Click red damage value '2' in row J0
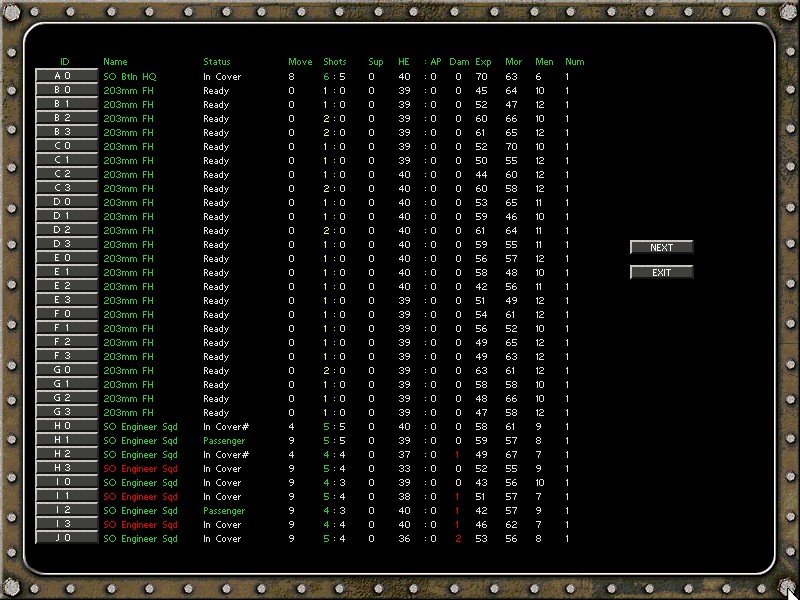The image size is (800, 600). point(458,538)
